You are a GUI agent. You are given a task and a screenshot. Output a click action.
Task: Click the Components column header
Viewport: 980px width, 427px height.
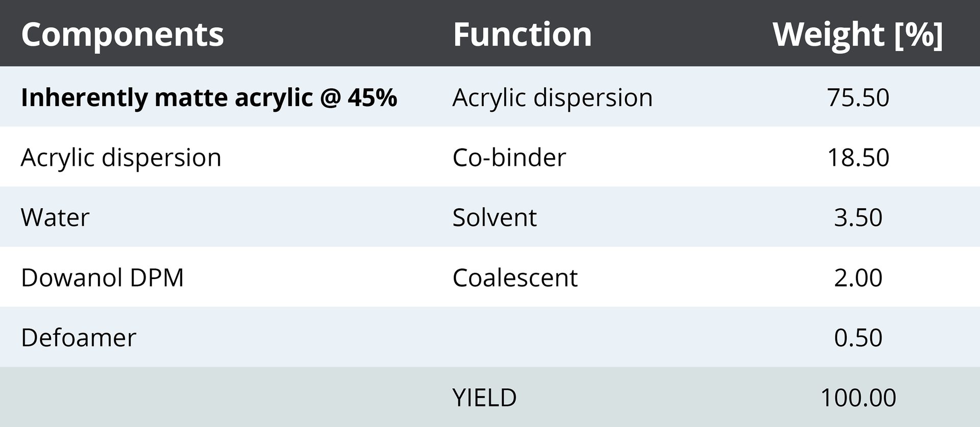122,34
